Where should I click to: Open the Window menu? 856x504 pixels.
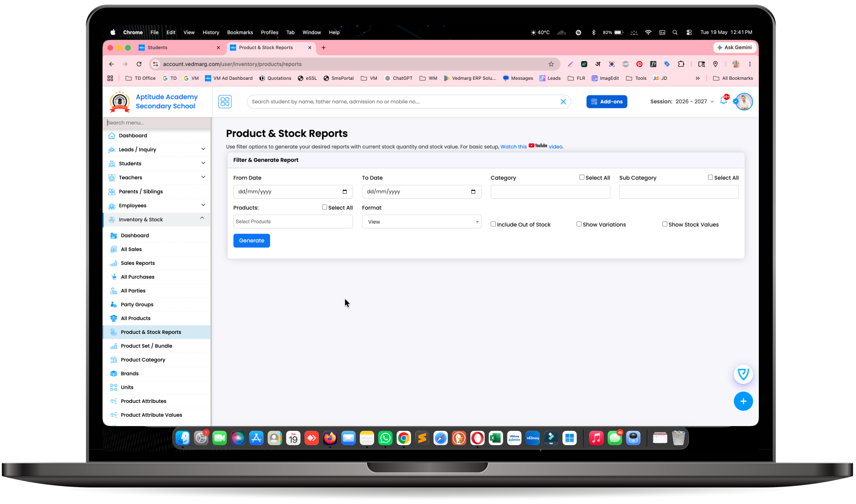coord(312,33)
